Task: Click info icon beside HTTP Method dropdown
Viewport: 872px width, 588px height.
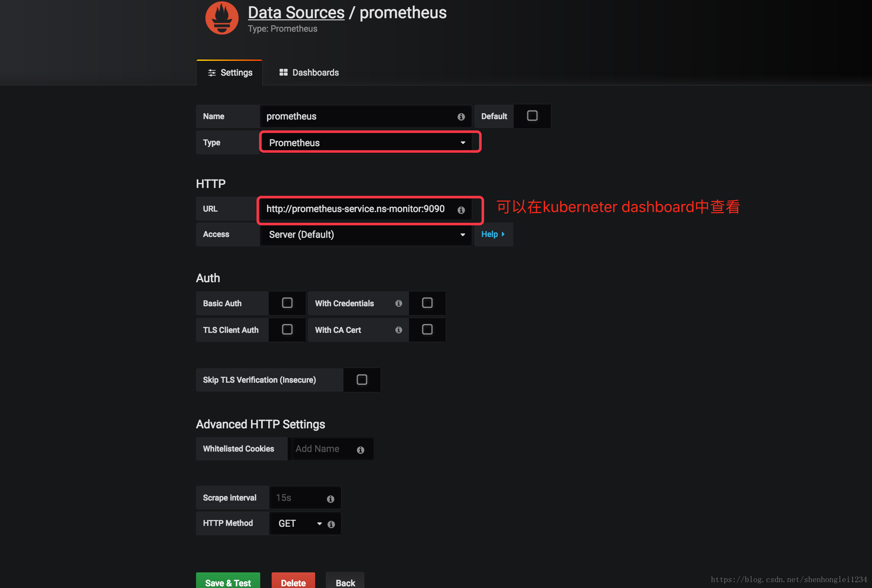Action: [x=331, y=524]
